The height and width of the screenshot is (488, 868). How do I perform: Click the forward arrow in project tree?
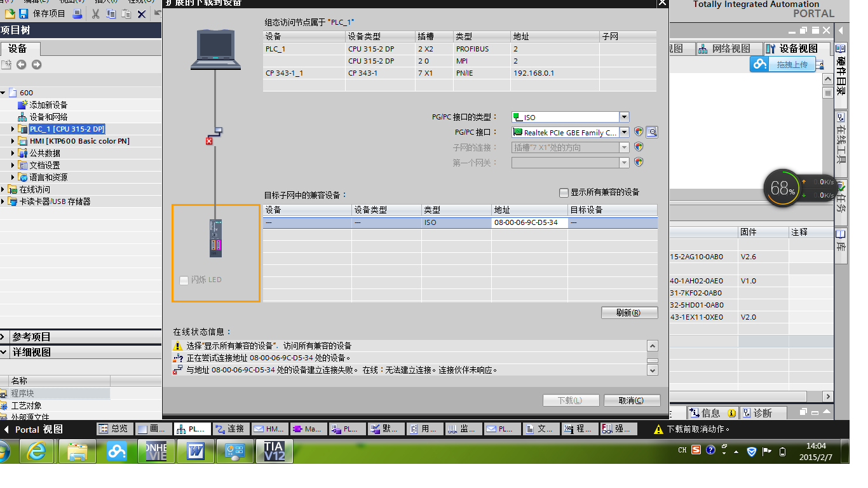point(36,65)
